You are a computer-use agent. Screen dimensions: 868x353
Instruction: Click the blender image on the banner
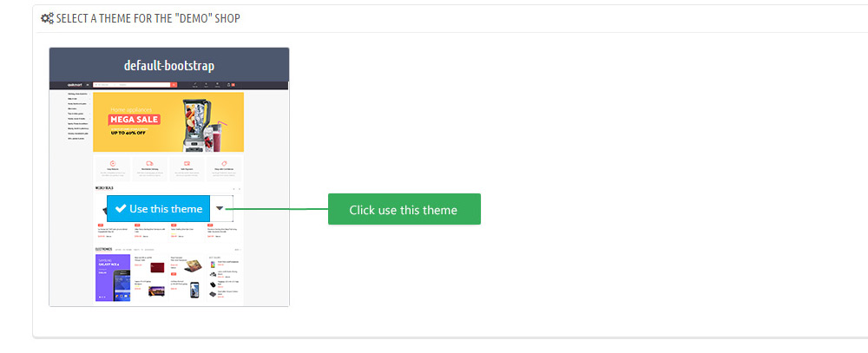tap(195, 125)
